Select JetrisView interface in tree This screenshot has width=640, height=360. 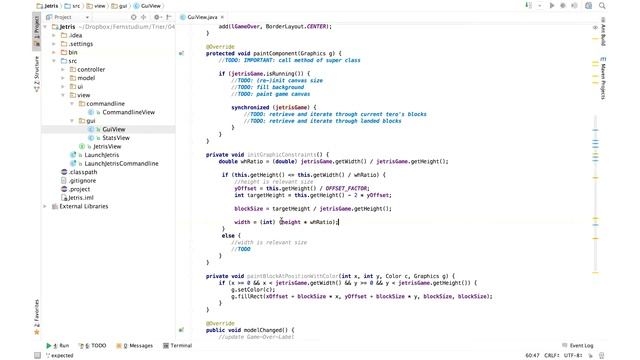pos(100,147)
